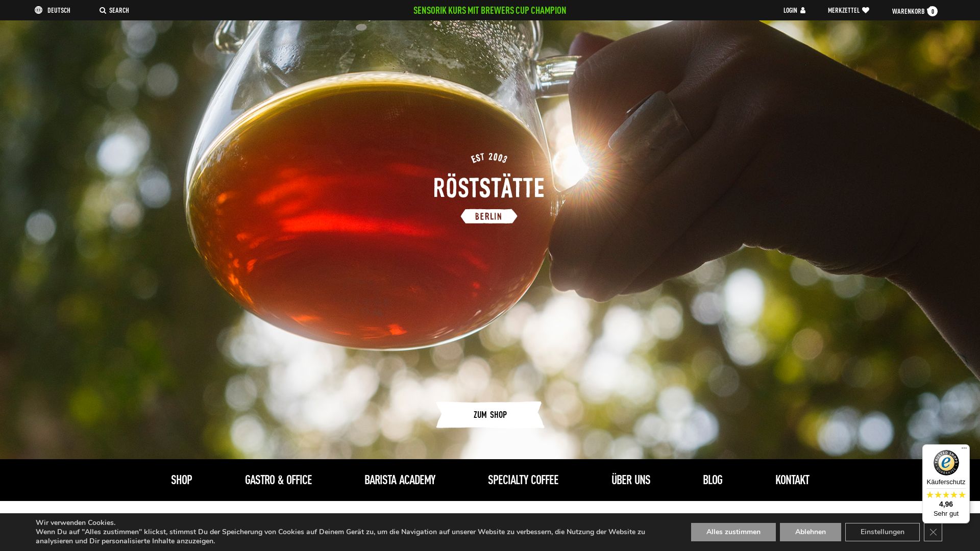This screenshot has height=551, width=980.
Task: Open the KONTAKT menu item
Action: click(x=792, y=480)
